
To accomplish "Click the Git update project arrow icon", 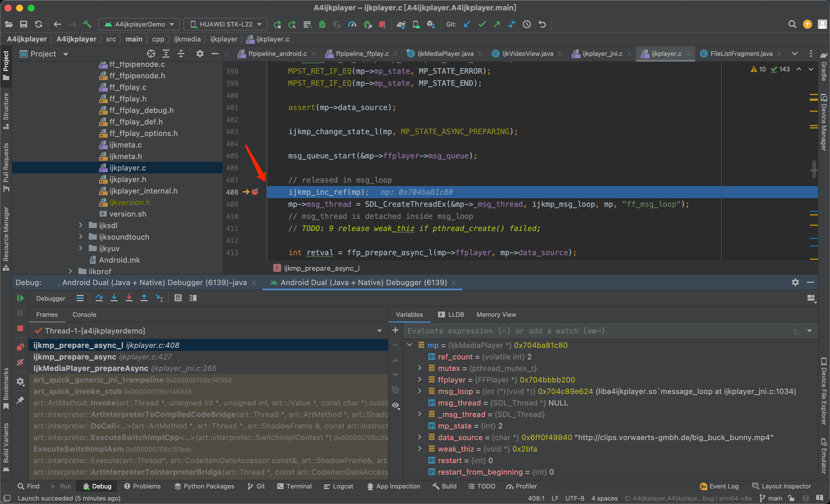I will (467, 24).
